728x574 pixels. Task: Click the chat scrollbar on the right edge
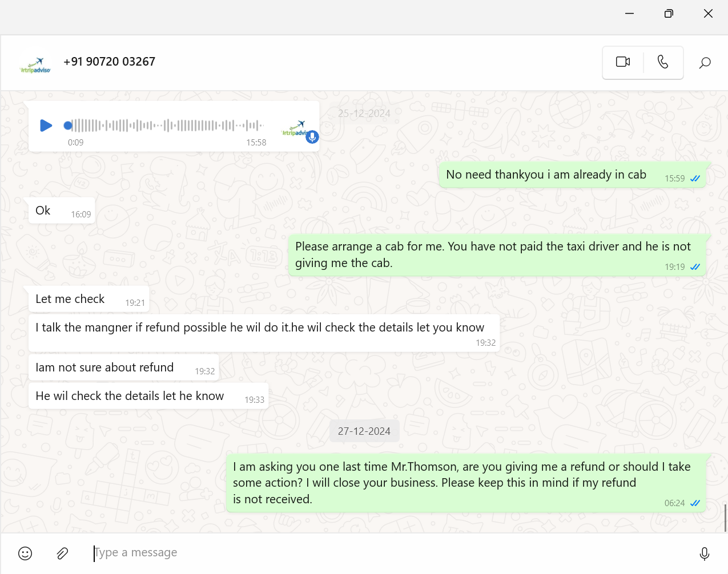point(725,518)
